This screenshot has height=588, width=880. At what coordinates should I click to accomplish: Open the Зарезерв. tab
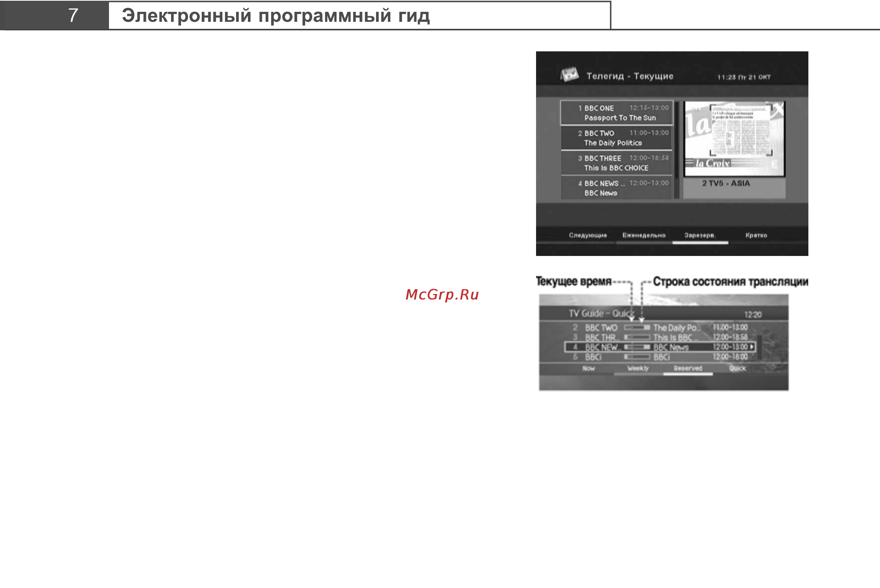click(x=700, y=236)
